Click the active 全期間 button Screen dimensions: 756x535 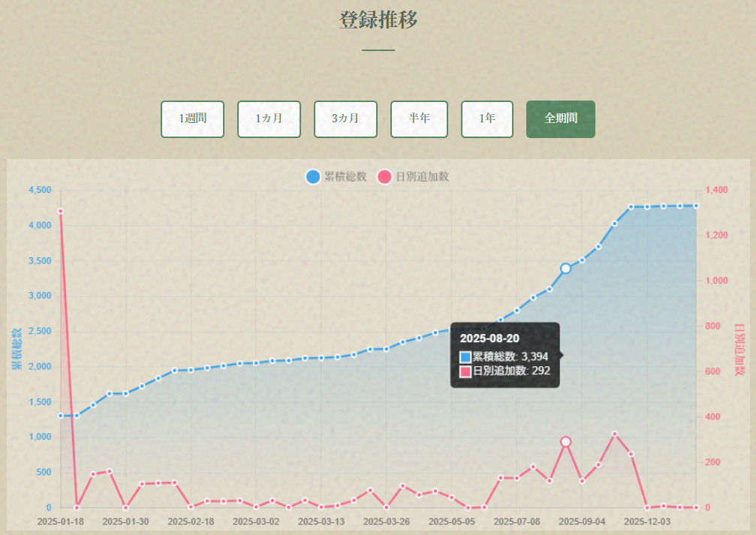560,119
